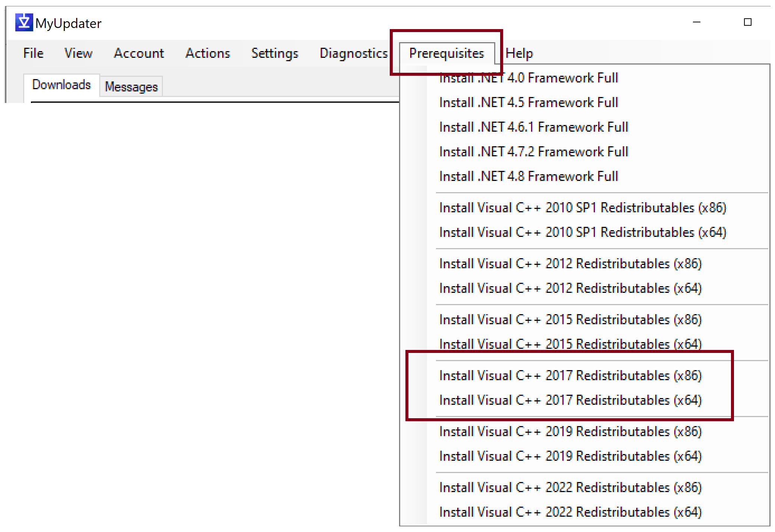Open the Prerequisites menu
775x532 pixels.
point(446,53)
